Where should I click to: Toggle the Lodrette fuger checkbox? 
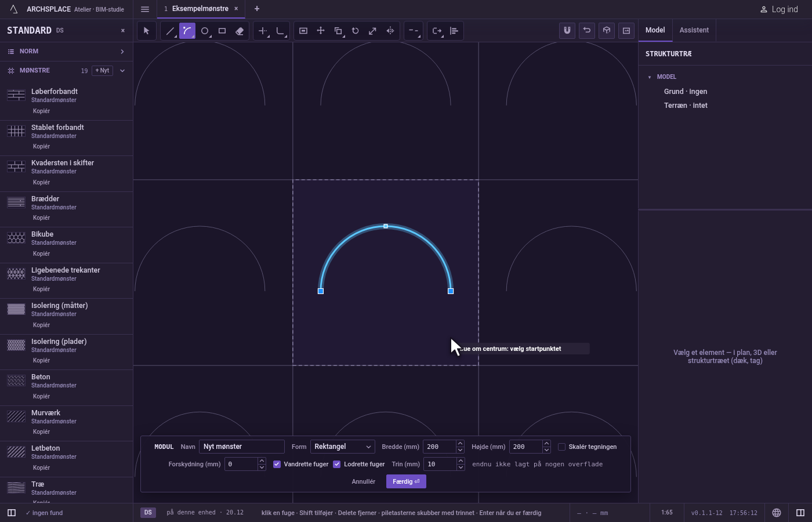337,464
